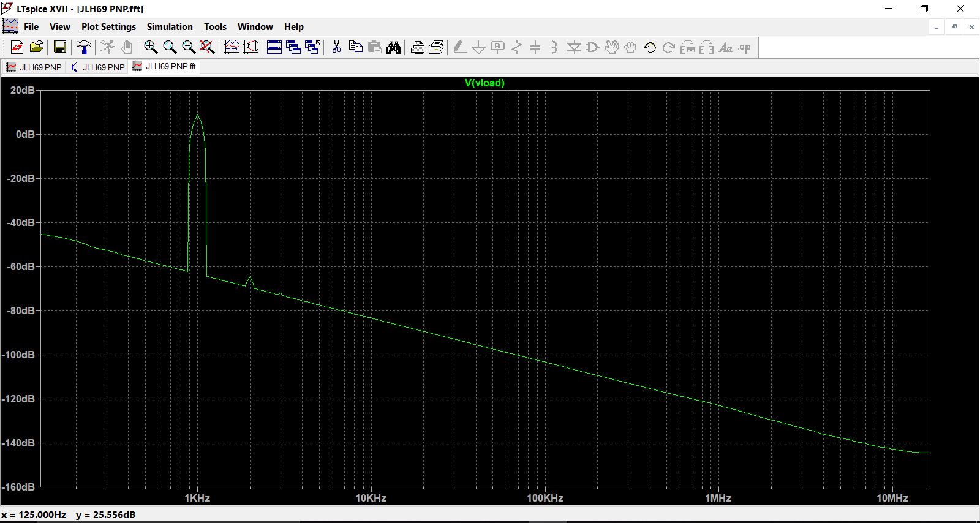This screenshot has width=980, height=523.
Task: Tile windows horizontally icon
Action: pos(274,47)
